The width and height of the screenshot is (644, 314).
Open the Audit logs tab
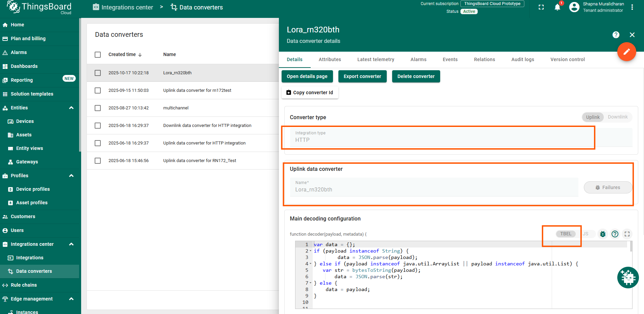(x=522, y=59)
